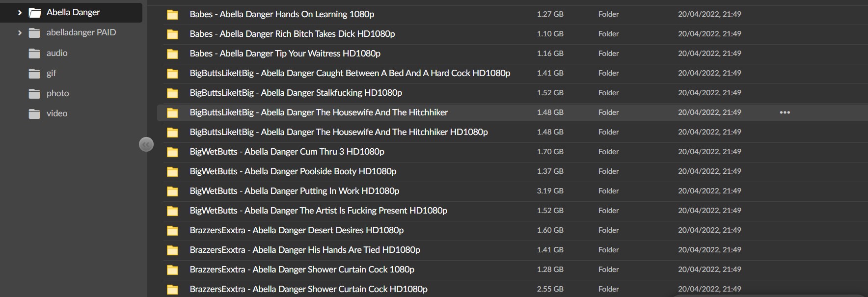Open the Housewife And The Hitchhiker HD1080p folder

(x=338, y=132)
